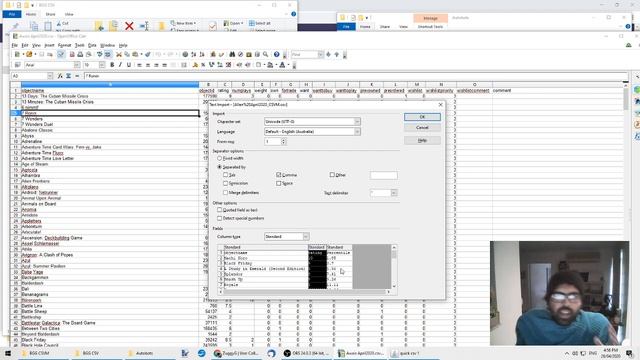640x360 pixels.
Task: Click the Format Paintbrush icon
Action: pyautogui.click(x=148, y=54)
